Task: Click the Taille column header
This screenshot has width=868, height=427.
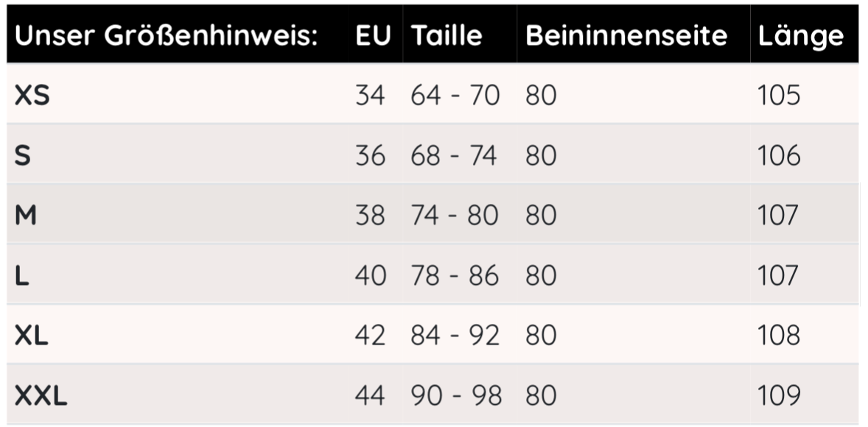Action: [x=447, y=36]
